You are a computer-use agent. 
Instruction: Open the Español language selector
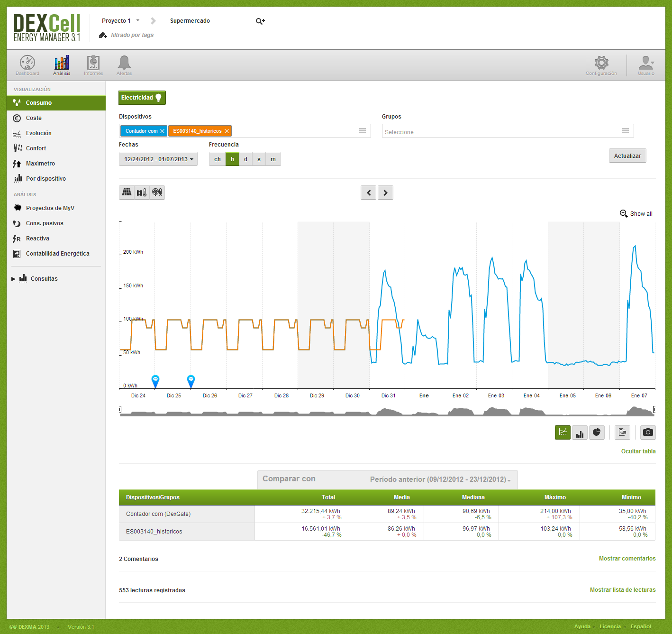[x=641, y=626]
